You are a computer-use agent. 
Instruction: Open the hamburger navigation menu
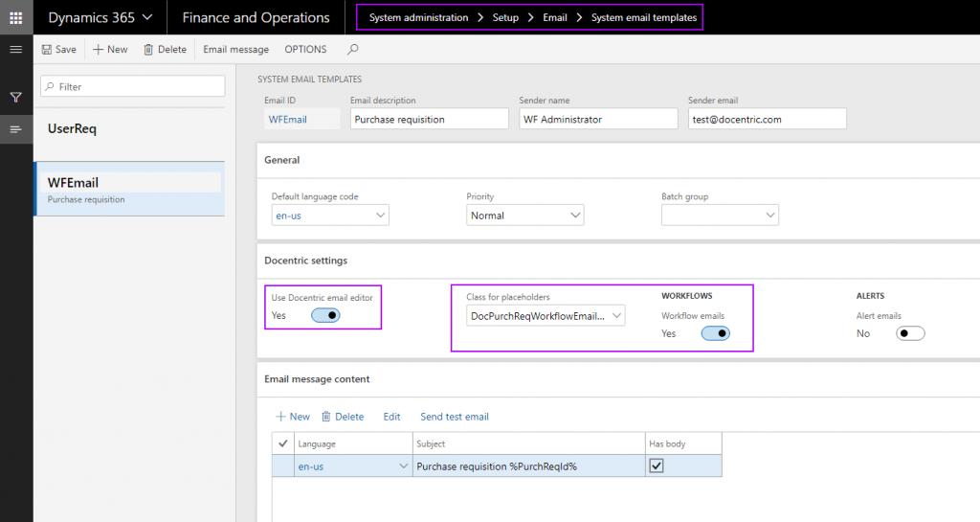click(x=16, y=50)
